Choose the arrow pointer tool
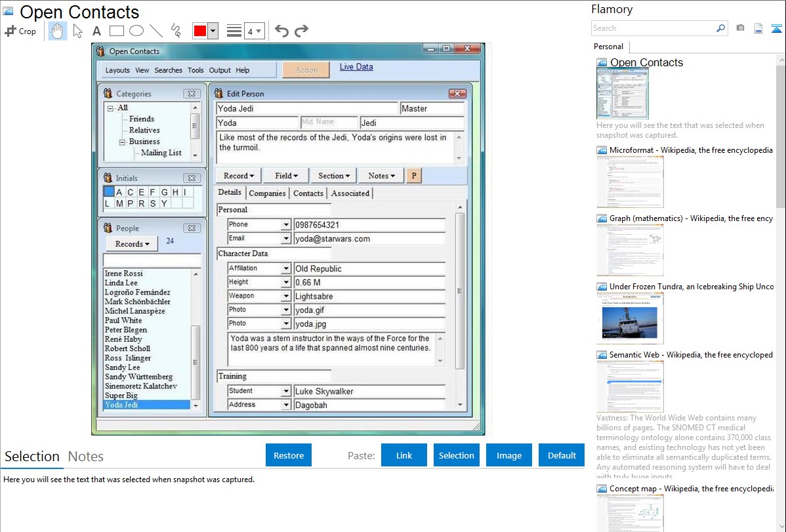This screenshot has width=786, height=532. pos(77,31)
